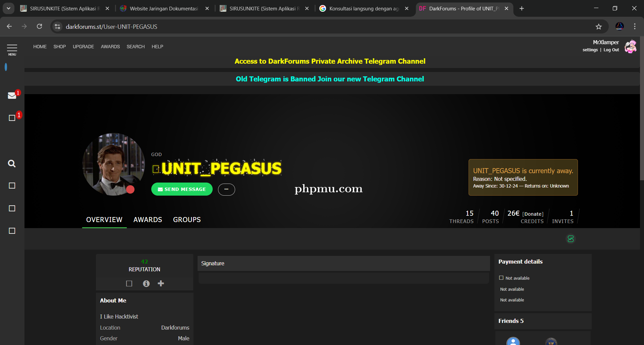
Task: Click the square icon beside reputation info
Action: pyautogui.click(x=129, y=283)
